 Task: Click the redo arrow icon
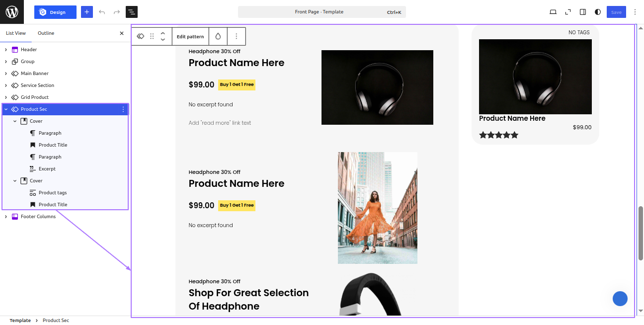point(117,12)
